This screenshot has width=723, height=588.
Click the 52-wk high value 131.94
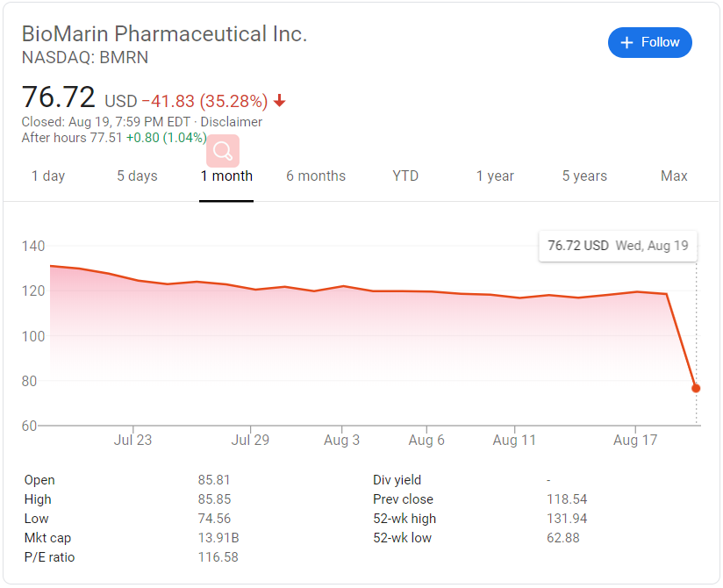(x=567, y=519)
